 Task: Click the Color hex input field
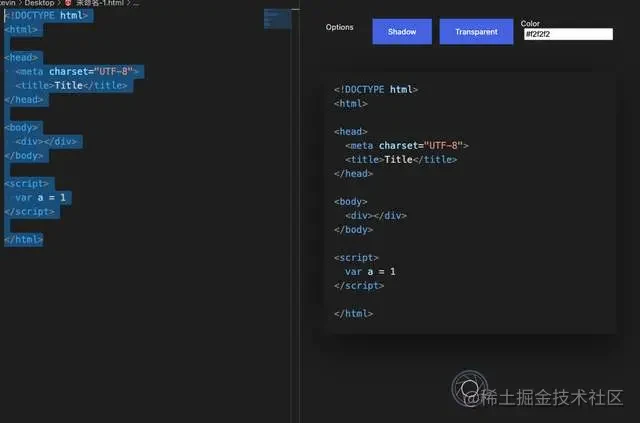(x=568, y=34)
